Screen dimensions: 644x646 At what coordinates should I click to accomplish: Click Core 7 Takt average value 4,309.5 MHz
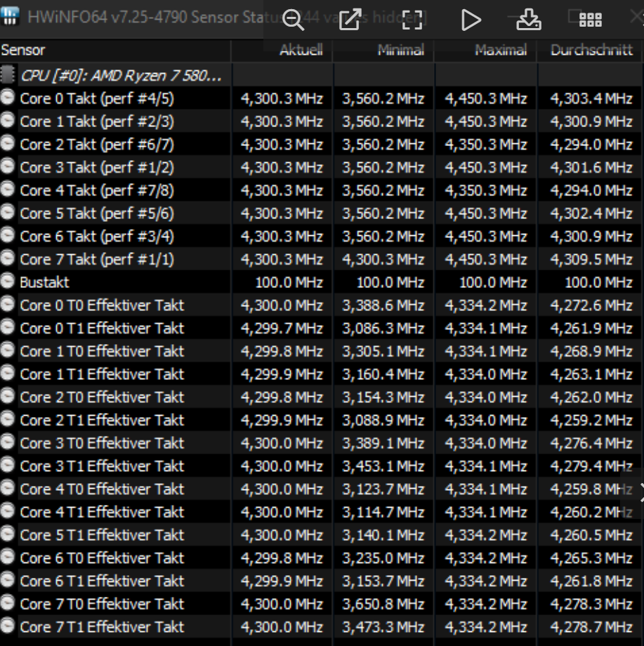point(591,260)
